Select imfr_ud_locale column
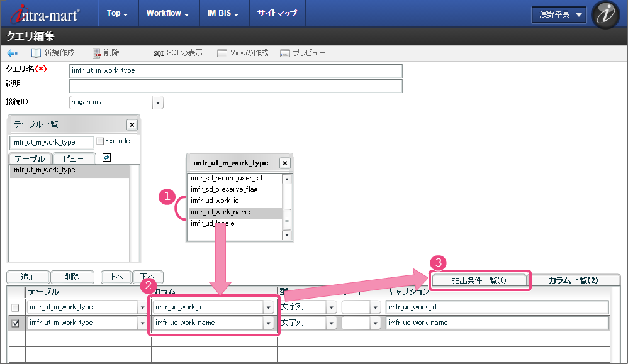The height and width of the screenshot is (364, 628). [x=235, y=223]
